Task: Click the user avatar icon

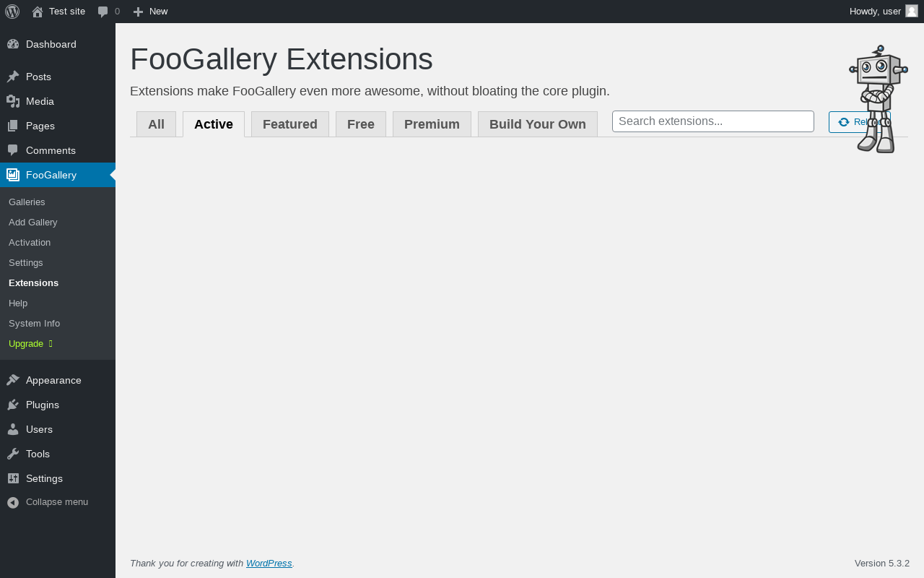Action: coord(912,11)
